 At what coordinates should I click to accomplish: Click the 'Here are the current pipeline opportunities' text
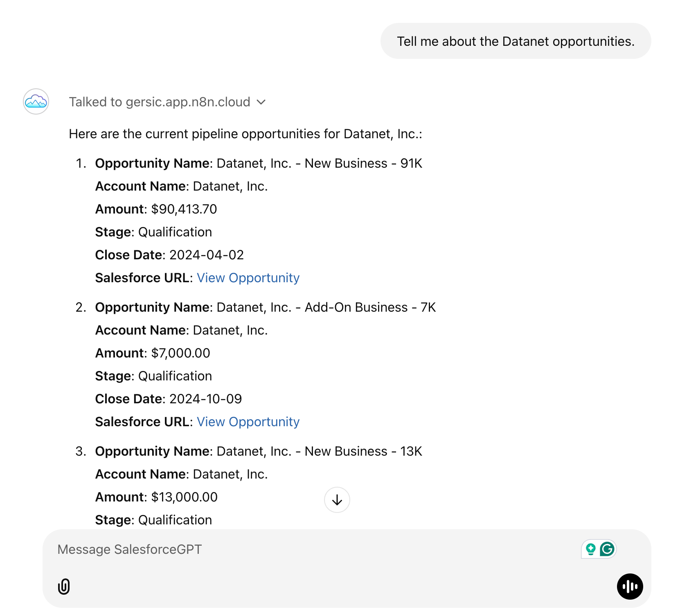coord(245,134)
